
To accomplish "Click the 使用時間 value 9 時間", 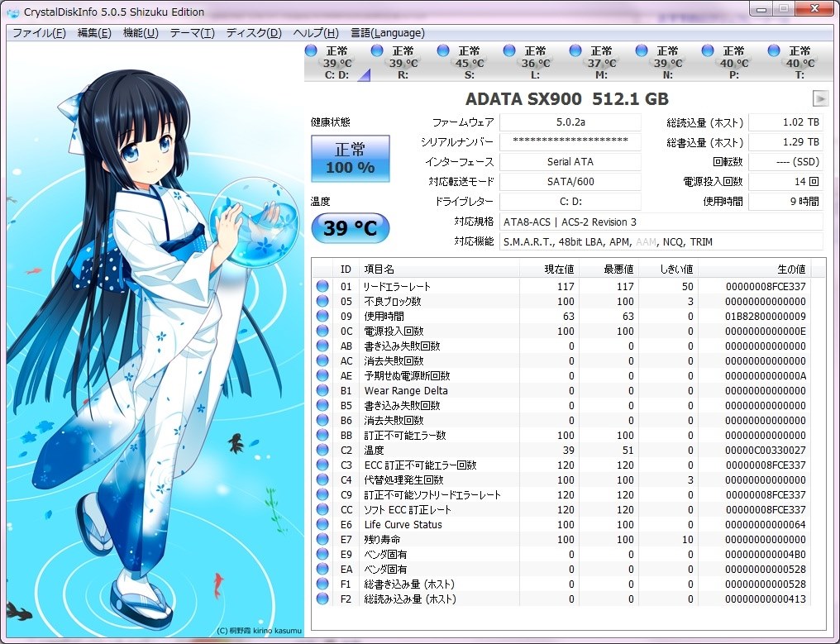I will click(785, 202).
